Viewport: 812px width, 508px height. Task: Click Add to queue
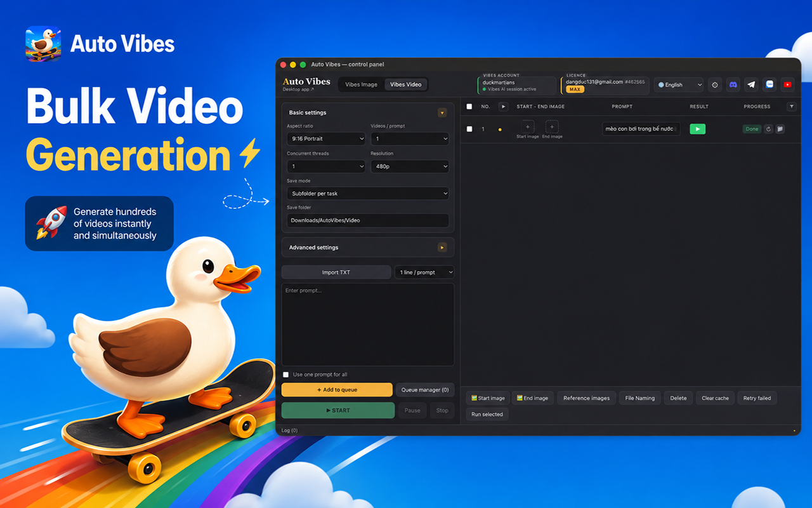click(337, 390)
